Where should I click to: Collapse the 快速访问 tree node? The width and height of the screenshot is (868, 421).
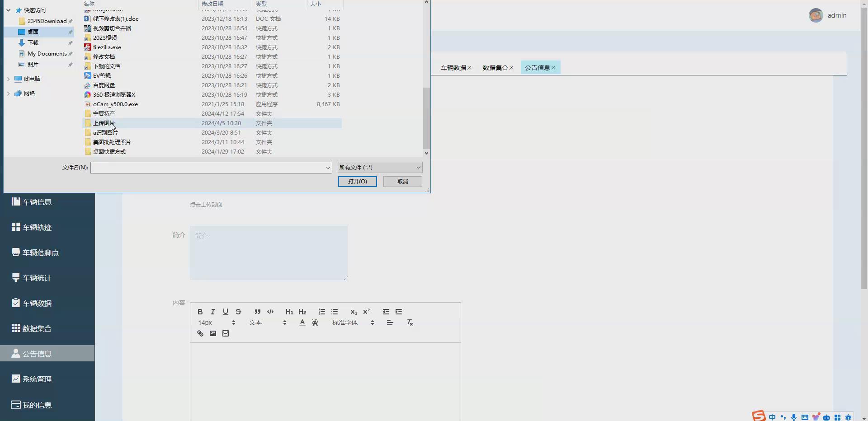[x=8, y=10]
